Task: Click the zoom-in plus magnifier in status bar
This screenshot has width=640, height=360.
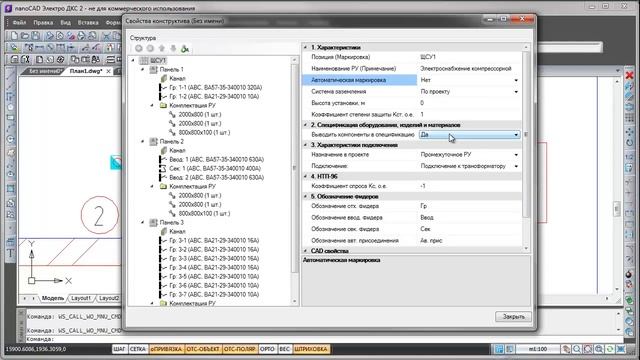Action: click(x=599, y=349)
